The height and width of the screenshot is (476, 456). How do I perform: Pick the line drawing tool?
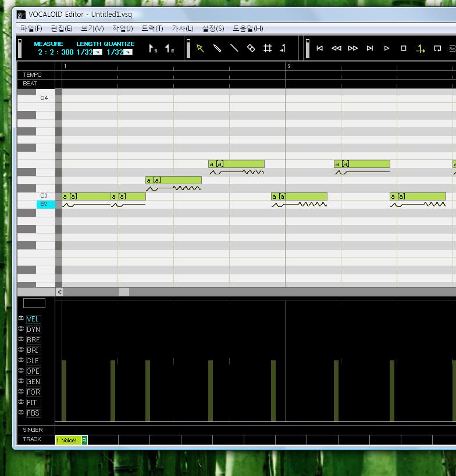coord(234,49)
